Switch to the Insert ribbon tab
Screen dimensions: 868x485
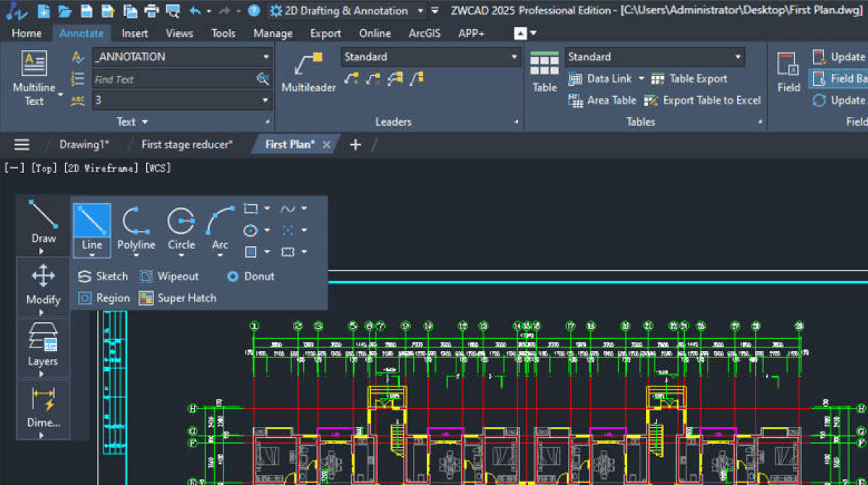pos(135,33)
